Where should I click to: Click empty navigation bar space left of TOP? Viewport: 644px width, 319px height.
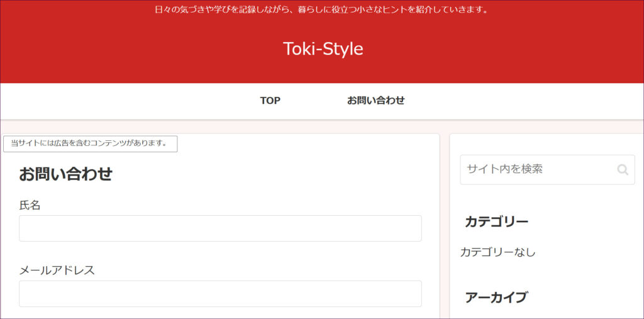126,101
